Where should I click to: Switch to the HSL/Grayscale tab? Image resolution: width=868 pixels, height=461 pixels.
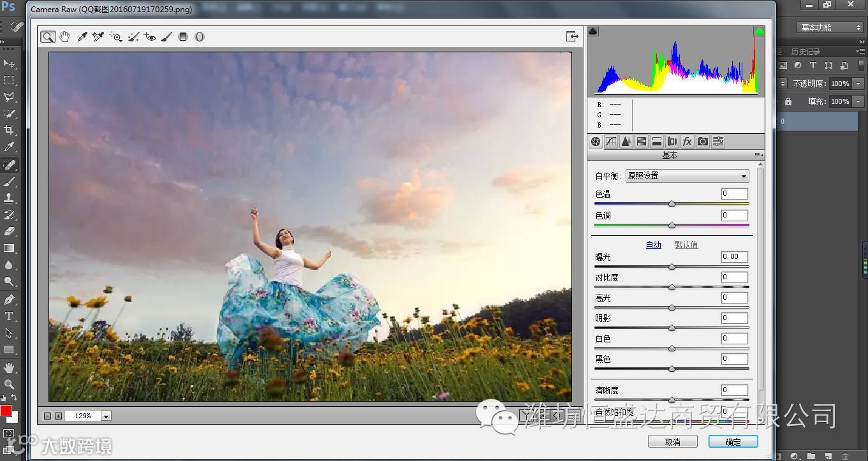point(642,142)
